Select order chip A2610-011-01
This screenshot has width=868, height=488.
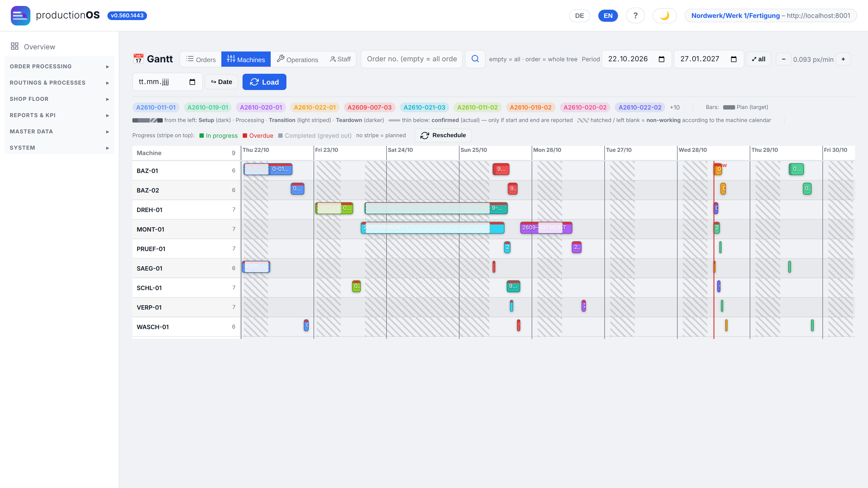click(x=156, y=107)
